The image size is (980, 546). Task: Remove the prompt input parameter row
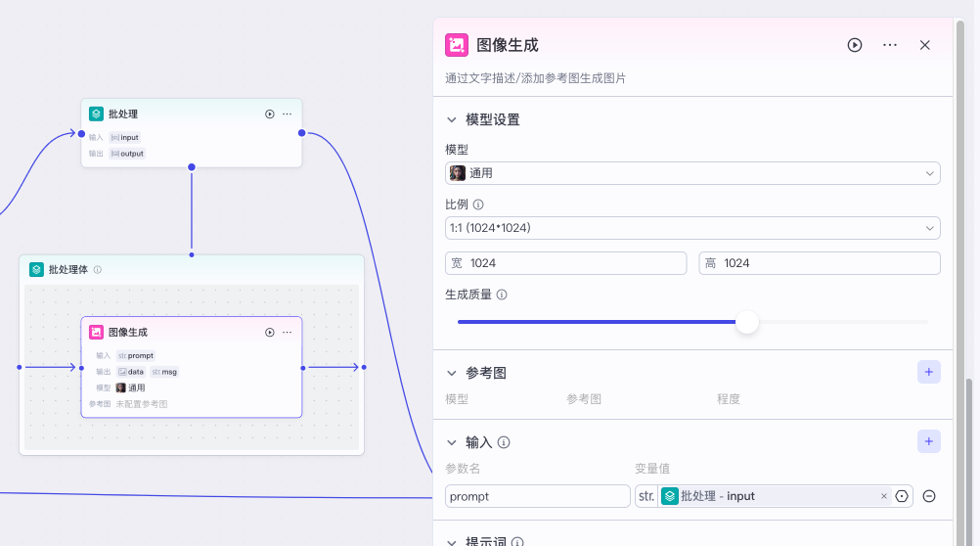tap(929, 496)
